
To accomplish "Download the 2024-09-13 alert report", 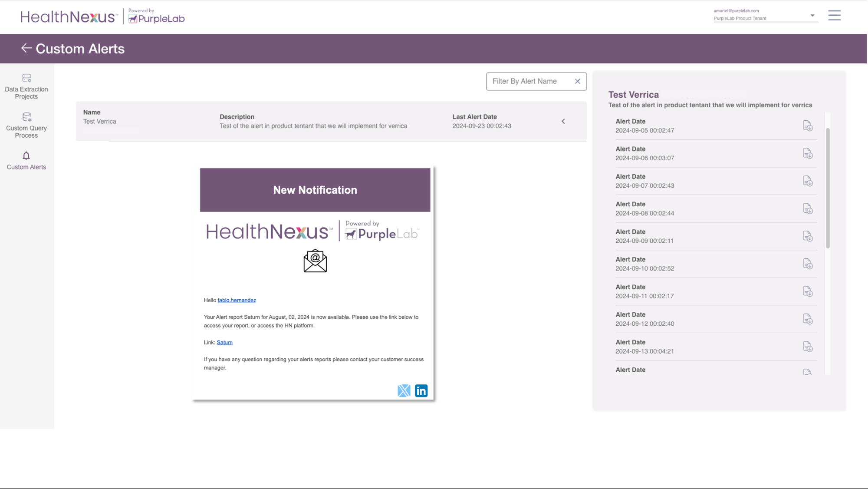I will point(807,347).
